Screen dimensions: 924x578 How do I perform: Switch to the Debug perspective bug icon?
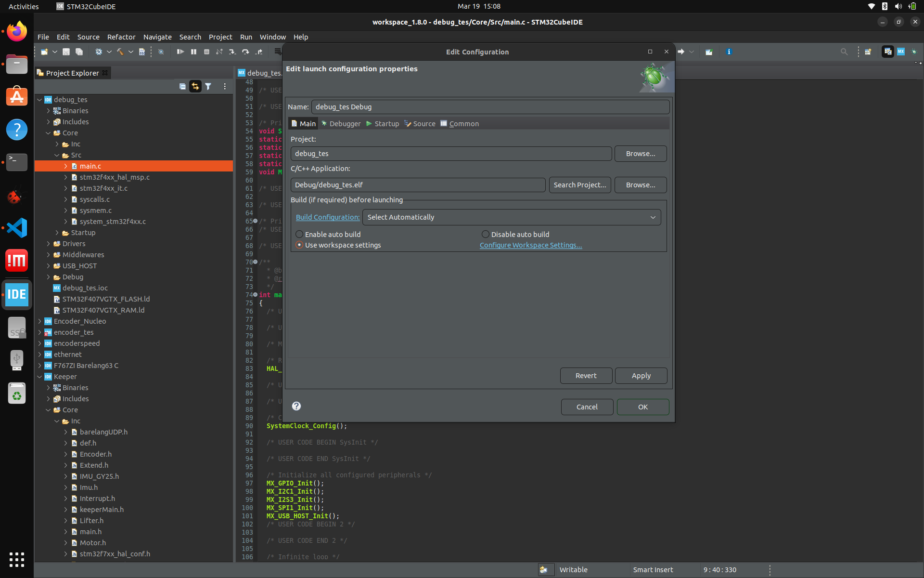pos(914,52)
